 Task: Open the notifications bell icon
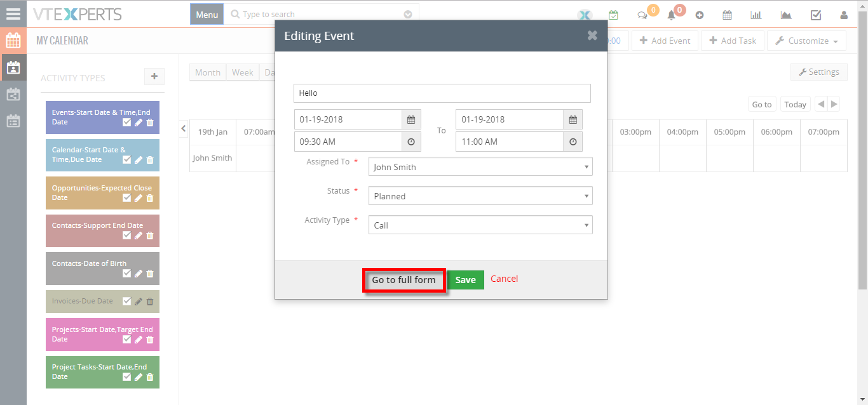click(671, 15)
